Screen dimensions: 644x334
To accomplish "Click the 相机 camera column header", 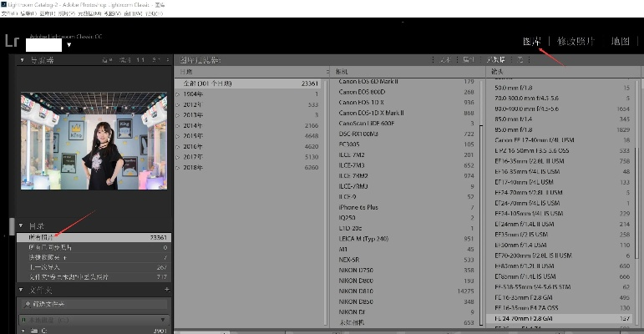I will point(408,72).
